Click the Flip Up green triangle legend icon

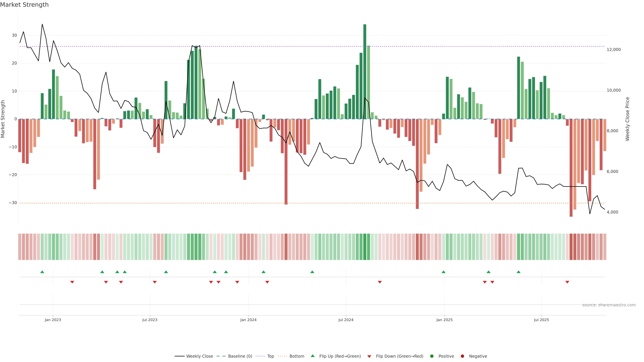pyautogui.click(x=312, y=356)
